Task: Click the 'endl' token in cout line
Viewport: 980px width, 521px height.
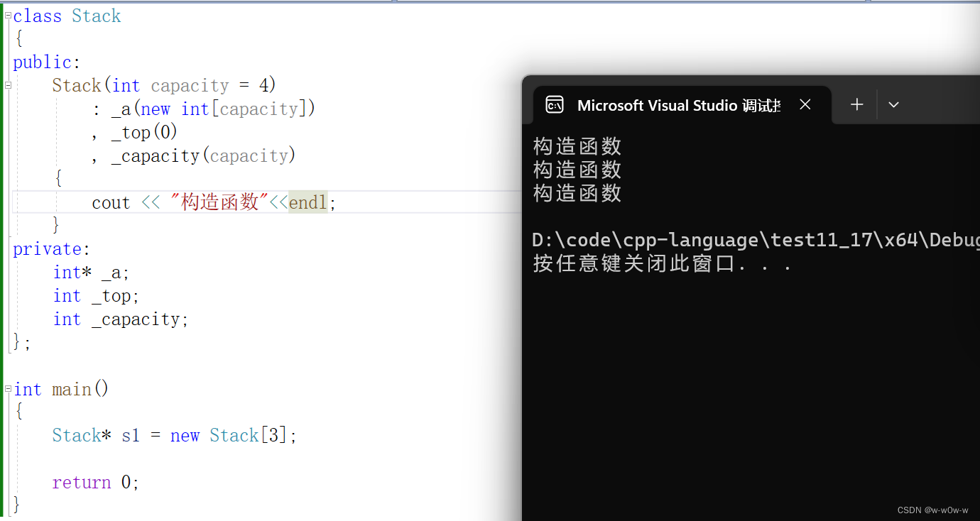Action: [x=307, y=203]
